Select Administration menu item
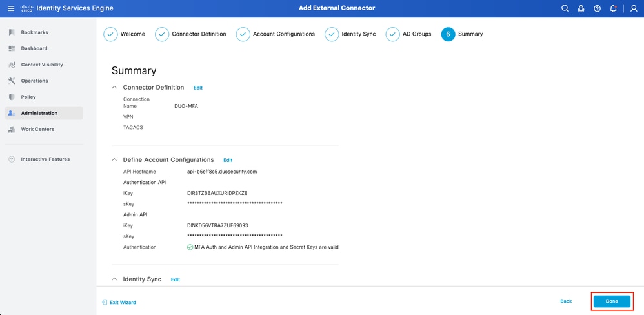This screenshot has height=315, width=644. 44,113
